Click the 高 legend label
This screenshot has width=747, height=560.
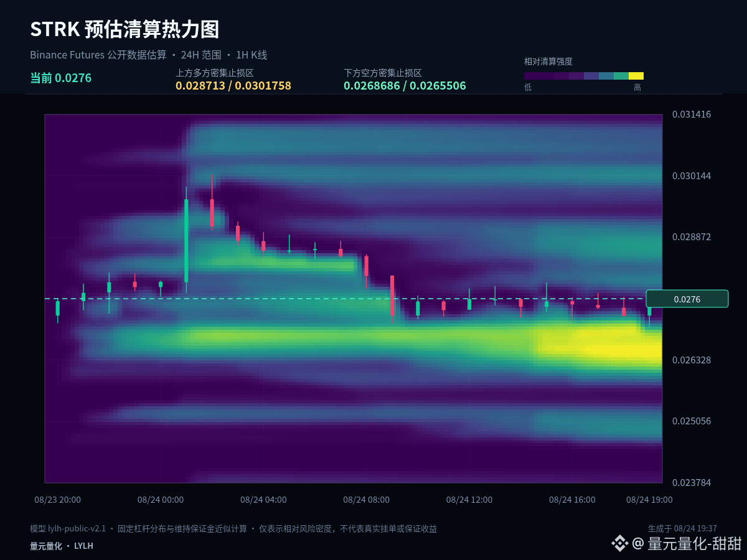pyautogui.click(x=637, y=88)
